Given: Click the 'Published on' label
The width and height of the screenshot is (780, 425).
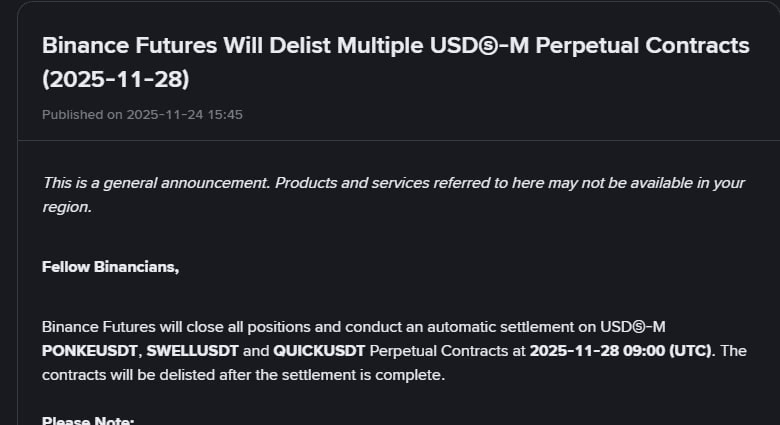Looking at the screenshot, I should click(x=82, y=115).
